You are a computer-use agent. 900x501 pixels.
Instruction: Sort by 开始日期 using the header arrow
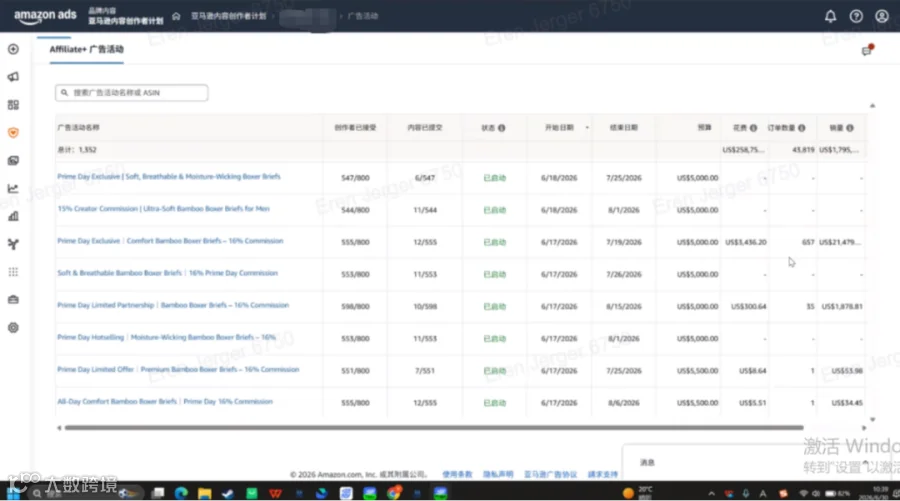point(587,127)
